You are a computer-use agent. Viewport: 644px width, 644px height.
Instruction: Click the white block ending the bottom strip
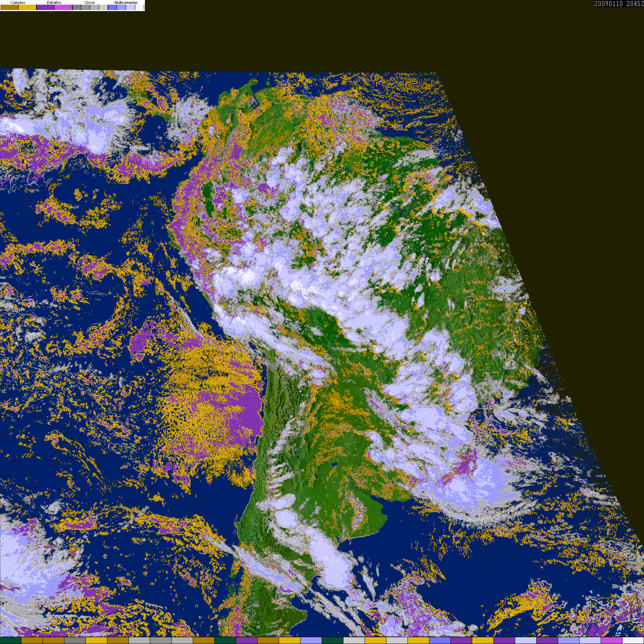633,640
